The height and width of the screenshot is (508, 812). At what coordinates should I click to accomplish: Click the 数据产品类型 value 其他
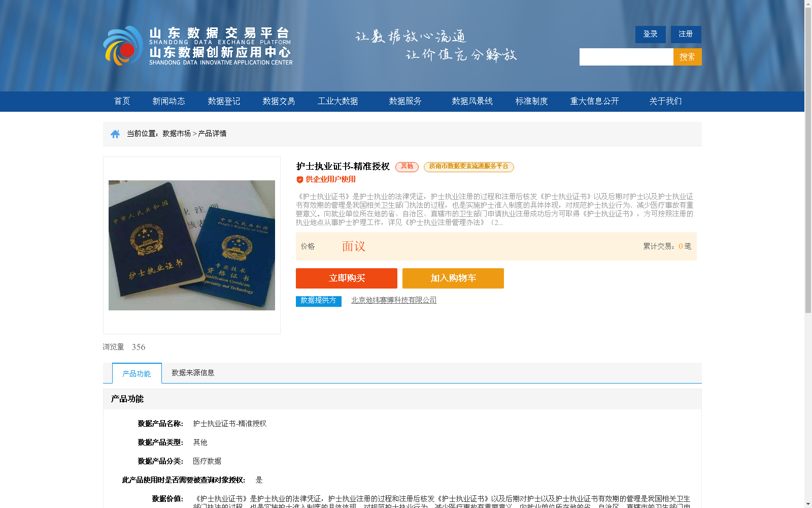point(200,442)
